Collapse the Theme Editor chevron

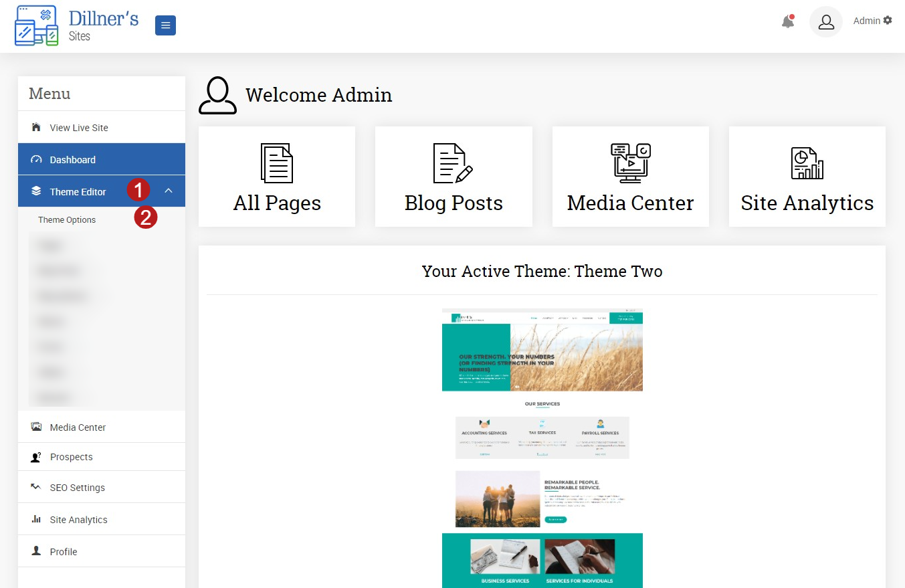[169, 191]
